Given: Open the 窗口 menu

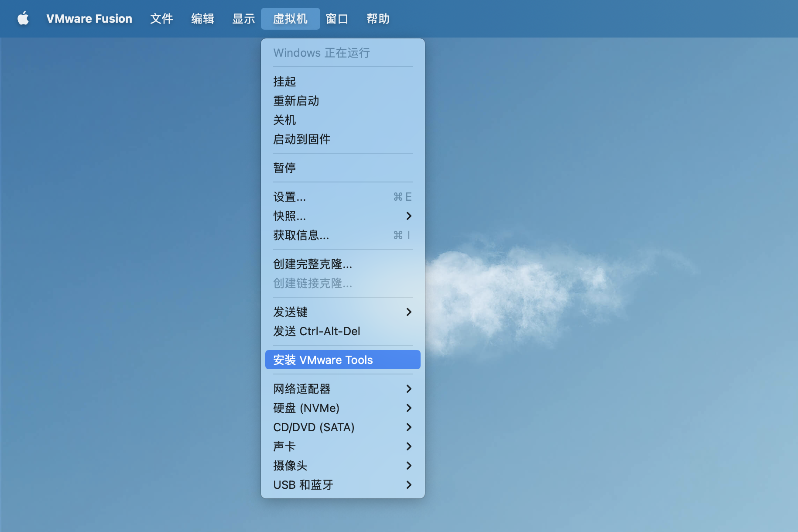Looking at the screenshot, I should point(336,18).
